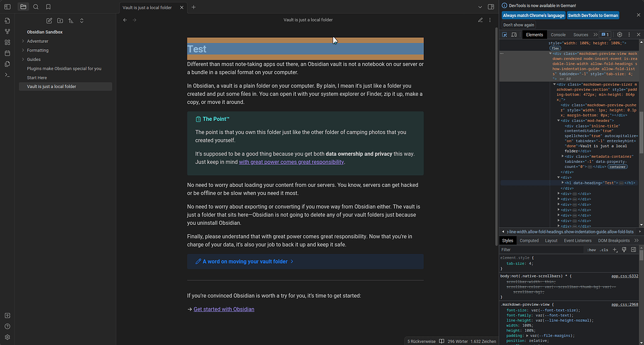Open the Layout tab
644x345 pixels.
(x=551, y=240)
